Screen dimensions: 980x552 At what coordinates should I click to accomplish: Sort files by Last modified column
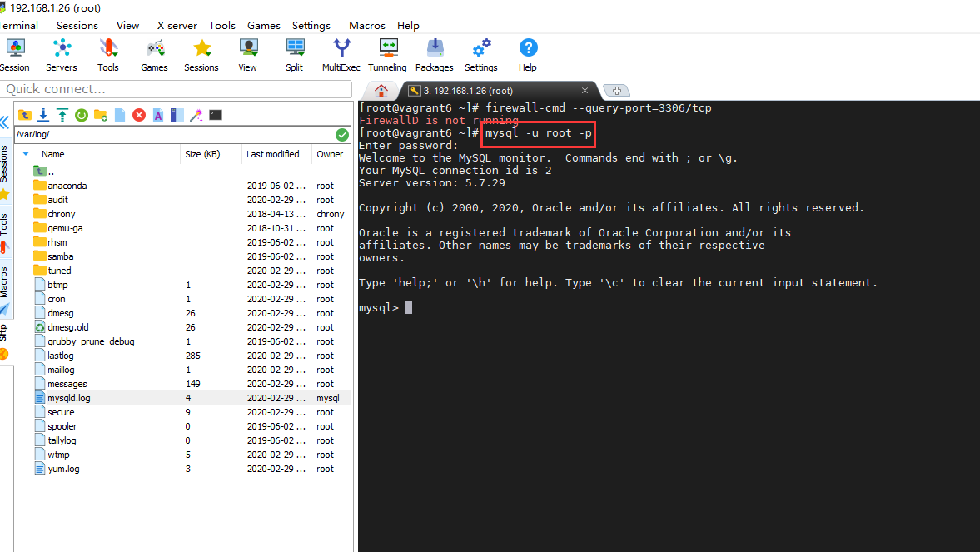click(x=273, y=154)
